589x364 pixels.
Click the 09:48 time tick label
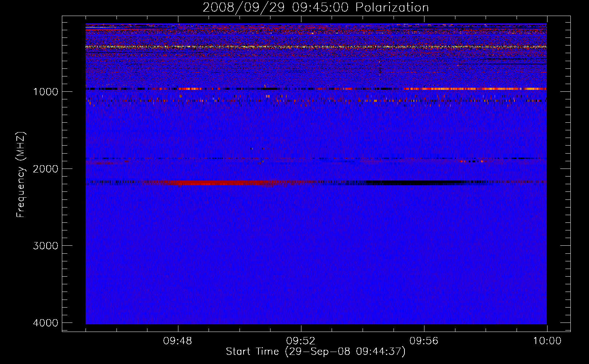click(178, 341)
